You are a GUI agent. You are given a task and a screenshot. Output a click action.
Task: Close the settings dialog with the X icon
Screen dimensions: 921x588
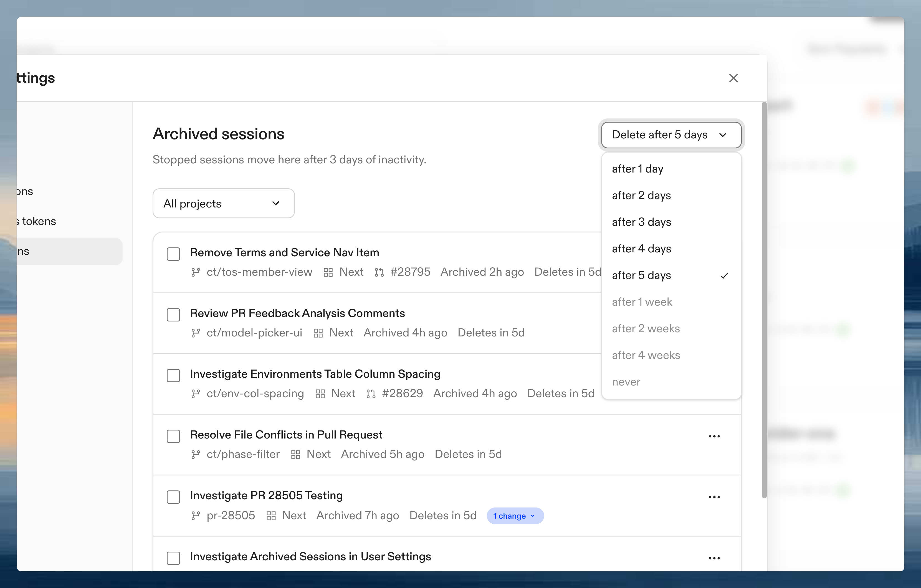tap(733, 78)
